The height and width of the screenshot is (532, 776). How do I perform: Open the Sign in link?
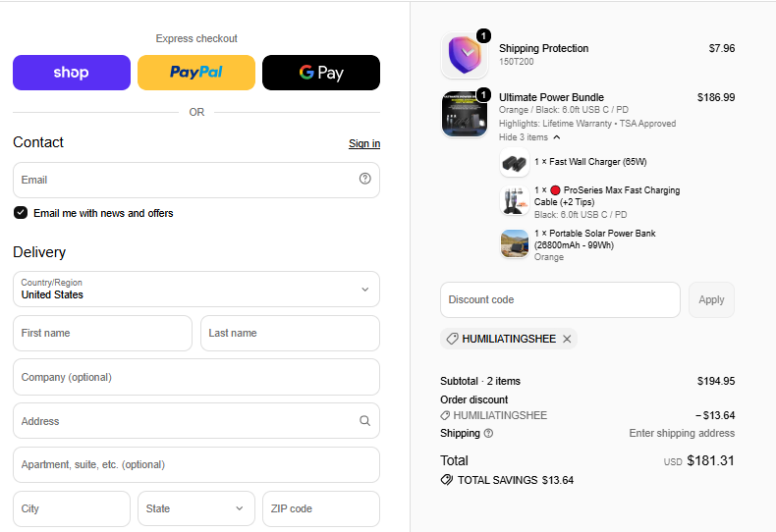[x=364, y=143]
